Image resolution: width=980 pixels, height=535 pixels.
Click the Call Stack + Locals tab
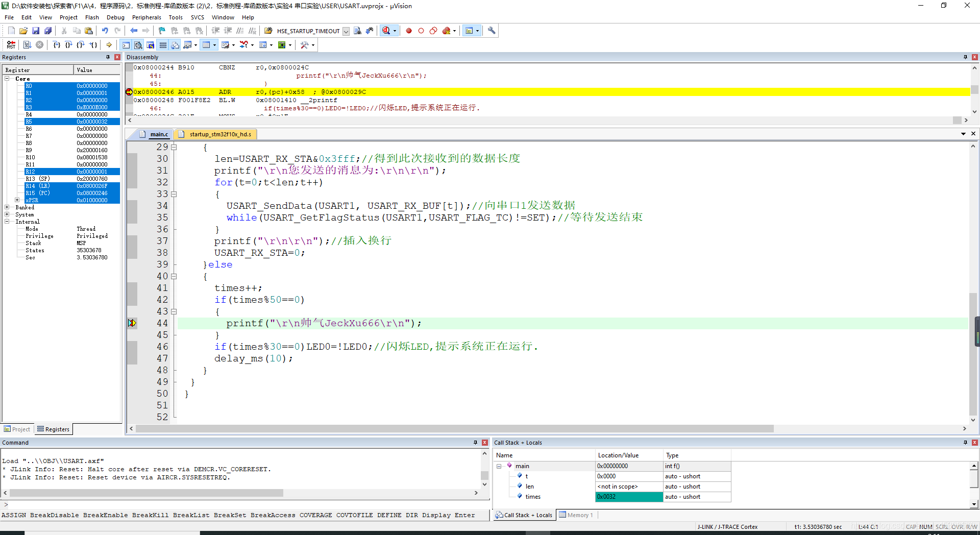click(x=524, y=515)
